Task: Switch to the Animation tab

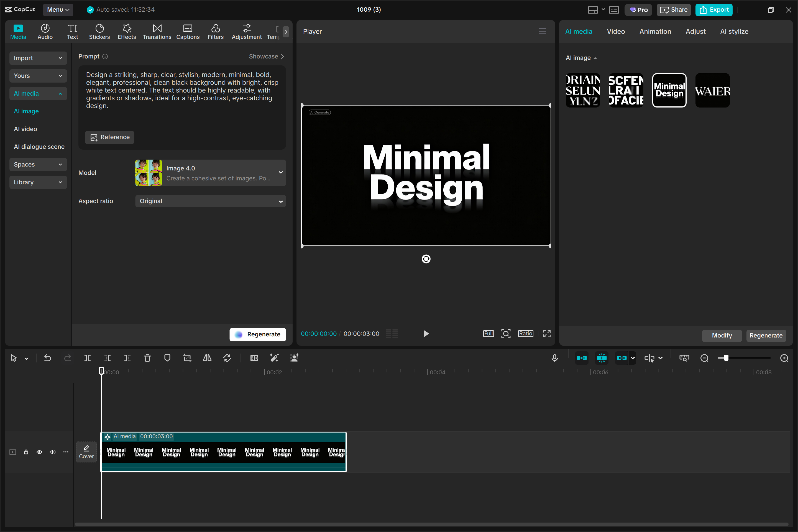Action: pyautogui.click(x=655, y=32)
